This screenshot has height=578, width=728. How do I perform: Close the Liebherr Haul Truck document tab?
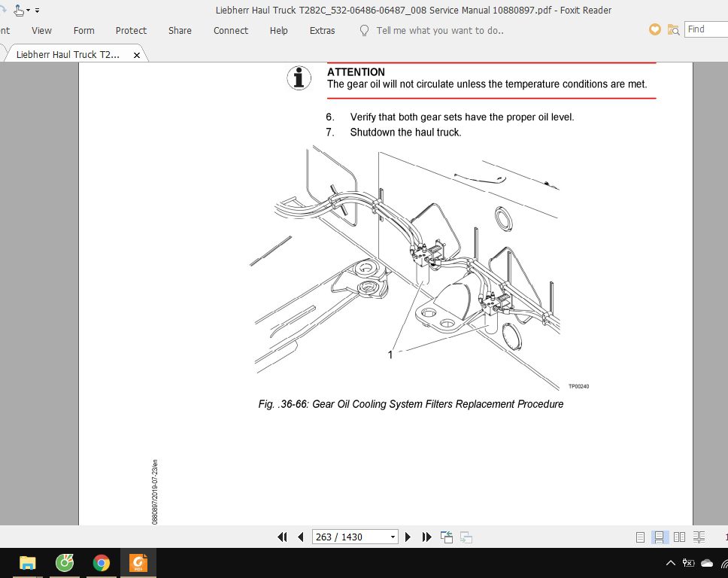coord(137,55)
